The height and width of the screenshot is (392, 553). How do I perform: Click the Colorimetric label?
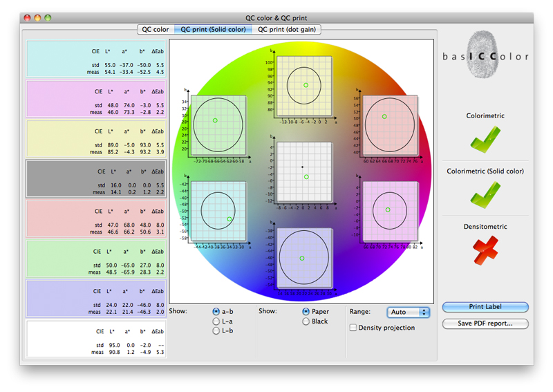(x=485, y=115)
